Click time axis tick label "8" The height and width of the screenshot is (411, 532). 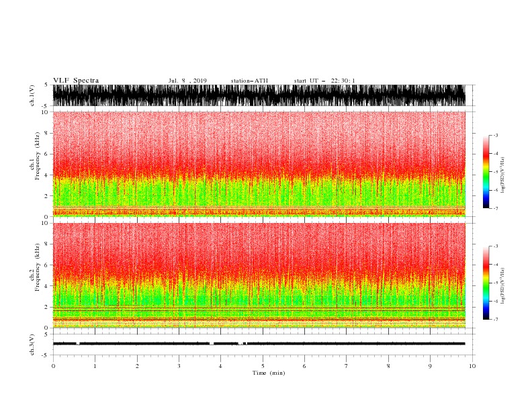(x=388, y=366)
